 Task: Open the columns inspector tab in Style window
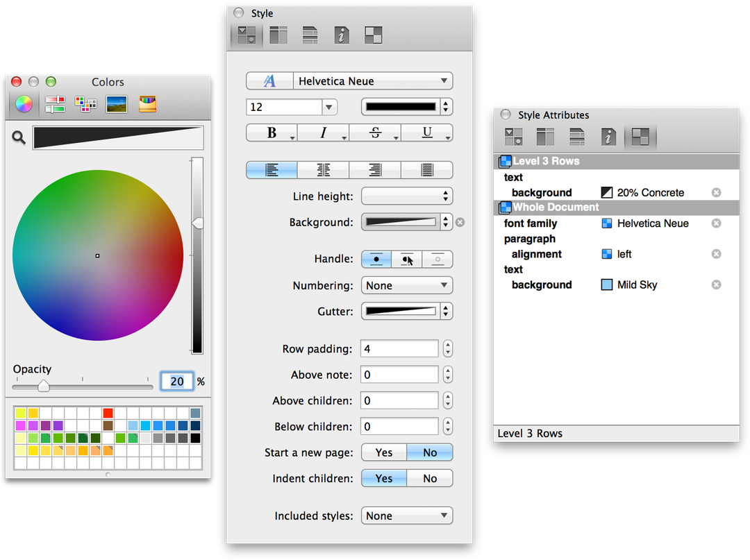[x=278, y=35]
